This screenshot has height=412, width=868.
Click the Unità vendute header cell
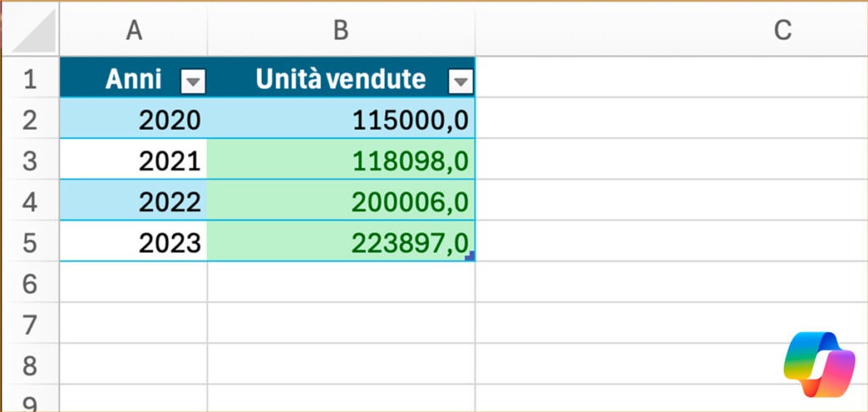(341, 77)
